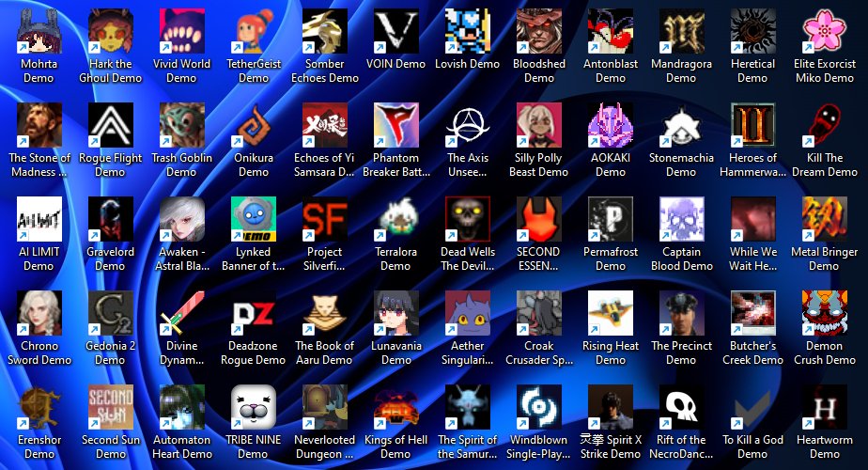Click Echoes of Yi Samsara icon

point(325,125)
